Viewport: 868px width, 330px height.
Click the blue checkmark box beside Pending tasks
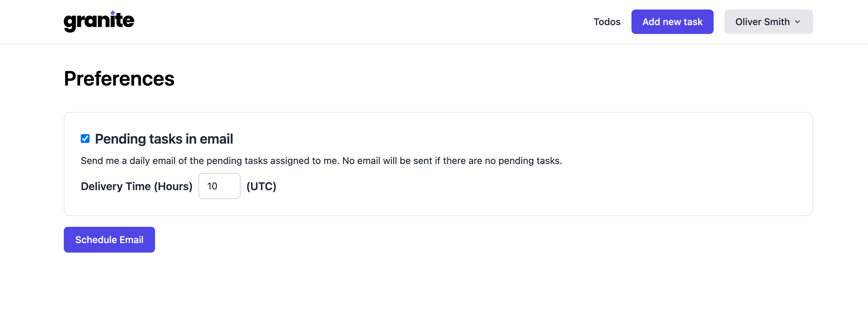[85, 139]
